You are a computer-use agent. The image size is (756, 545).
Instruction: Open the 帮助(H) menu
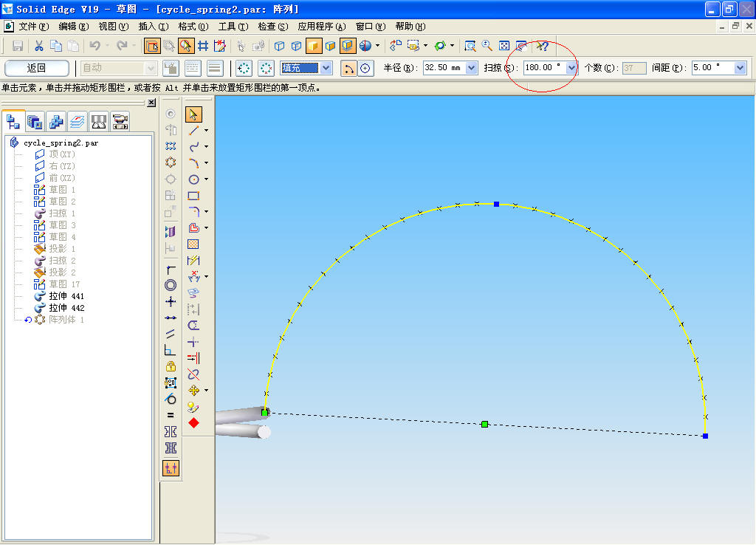[410, 27]
